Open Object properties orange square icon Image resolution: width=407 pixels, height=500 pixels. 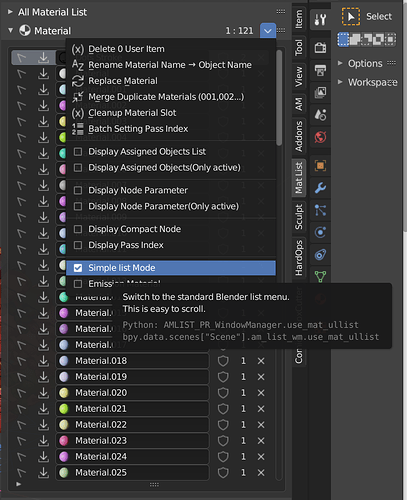[x=320, y=166]
